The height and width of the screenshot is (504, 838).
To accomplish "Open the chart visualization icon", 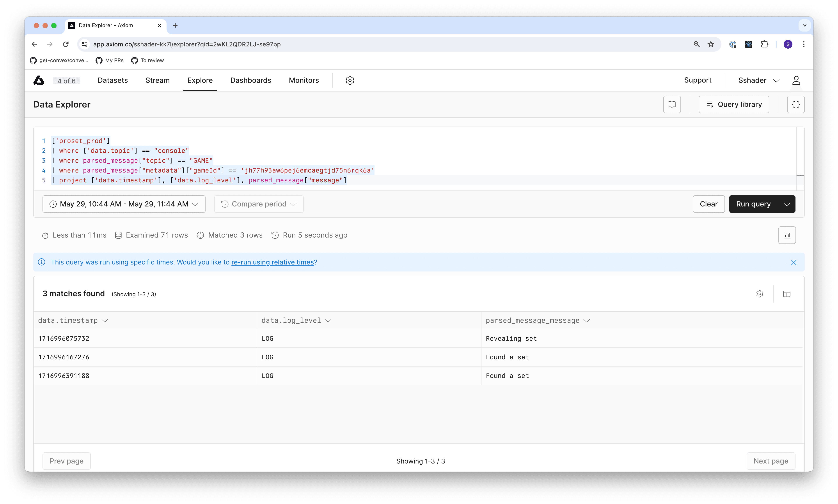I will tap(787, 235).
